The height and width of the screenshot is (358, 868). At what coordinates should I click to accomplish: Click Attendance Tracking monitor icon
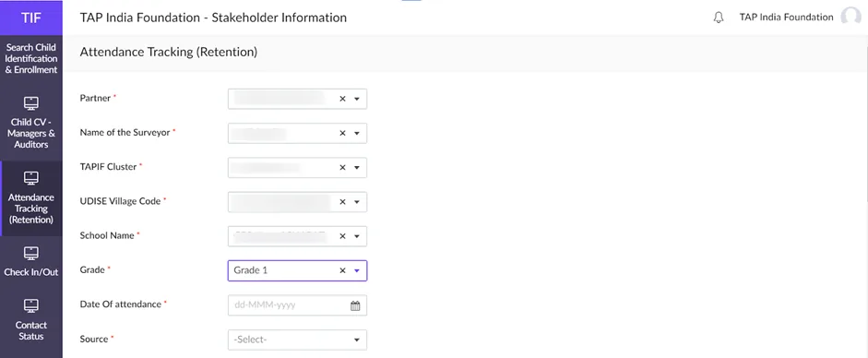click(31, 179)
